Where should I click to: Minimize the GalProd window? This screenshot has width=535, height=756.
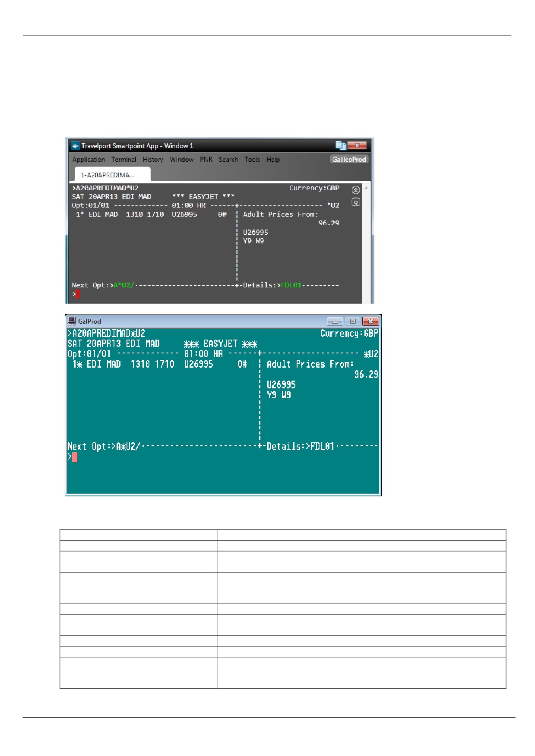tap(335, 321)
